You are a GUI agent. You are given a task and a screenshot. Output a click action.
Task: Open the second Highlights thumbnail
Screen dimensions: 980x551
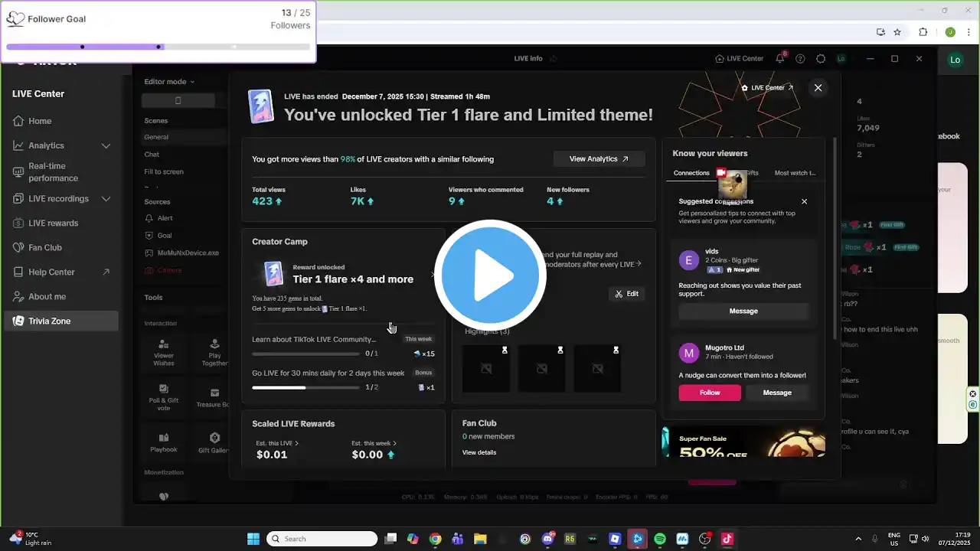point(542,369)
